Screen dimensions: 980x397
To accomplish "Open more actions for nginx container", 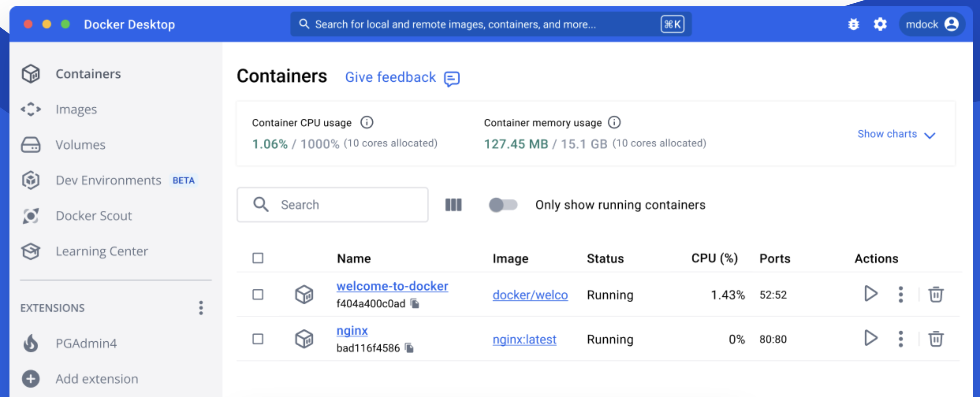I will (901, 339).
